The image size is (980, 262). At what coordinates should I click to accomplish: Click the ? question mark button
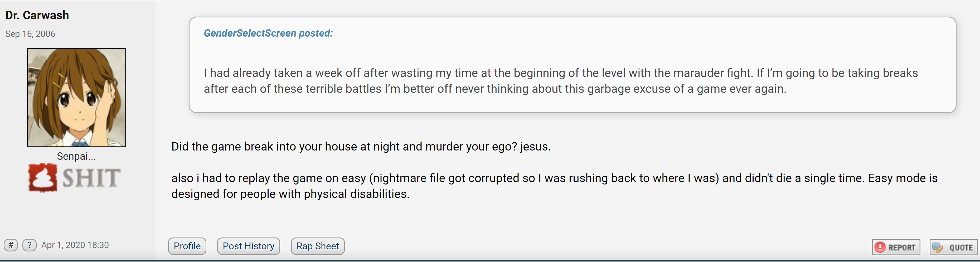tap(30, 245)
